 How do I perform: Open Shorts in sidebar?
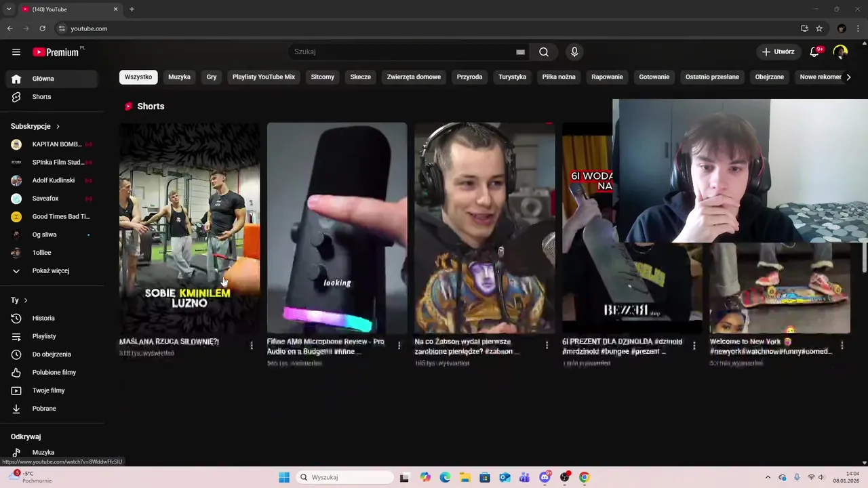(x=52, y=97)
